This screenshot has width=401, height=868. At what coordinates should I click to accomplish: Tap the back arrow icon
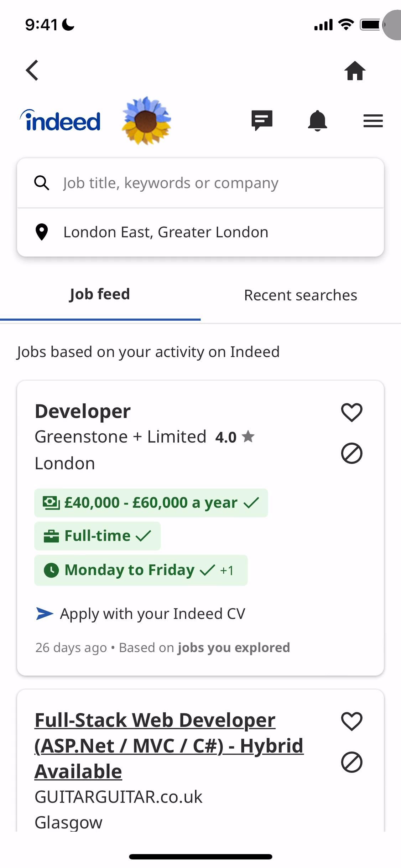tap(32, 70)
